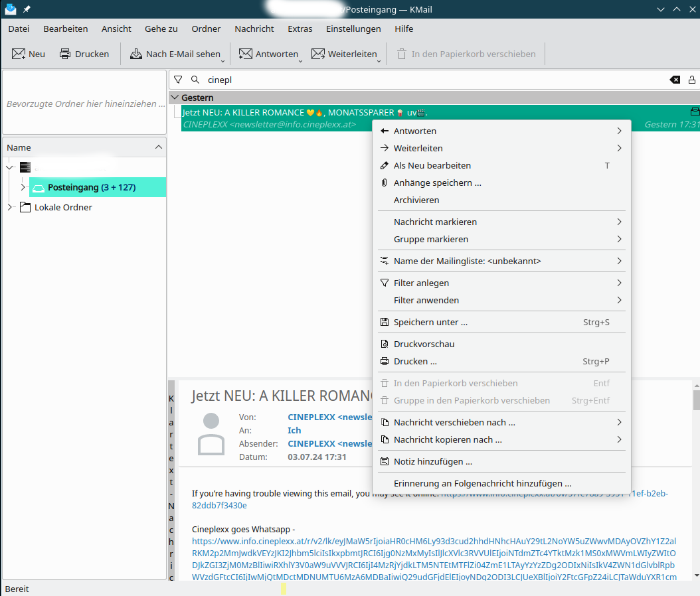Click the Weiterleiten toolbar icon
This screenshot has height=596, width=700.
pyautogui.click(x=318, y=54)
